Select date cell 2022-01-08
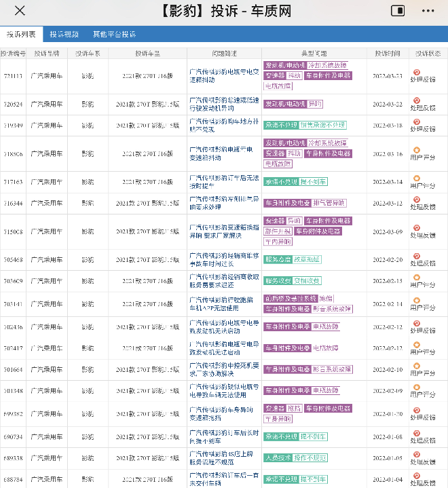This screenshot has width=448, height=488. pos(388,437)
